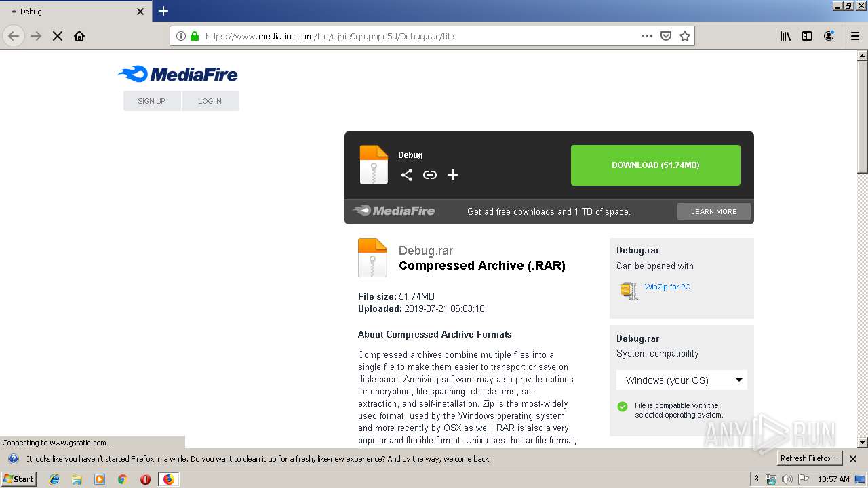Click the WinZip for PC icon
This screenshot has height=488, width=868.
point(629,290)
